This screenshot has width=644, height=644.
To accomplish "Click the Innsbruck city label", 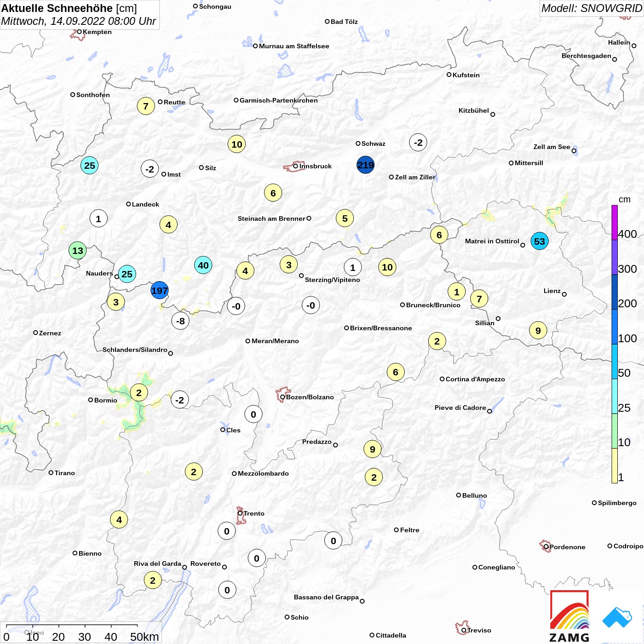I will [316, 166].
